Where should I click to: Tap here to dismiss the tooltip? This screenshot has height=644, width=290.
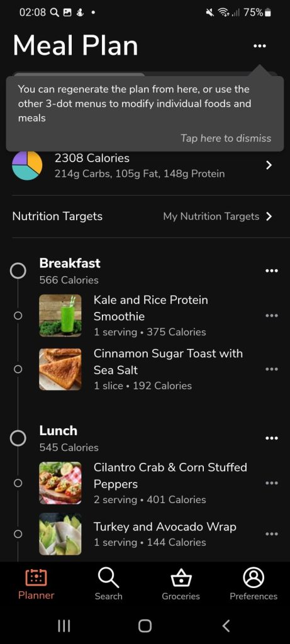(x=226, y=138)
